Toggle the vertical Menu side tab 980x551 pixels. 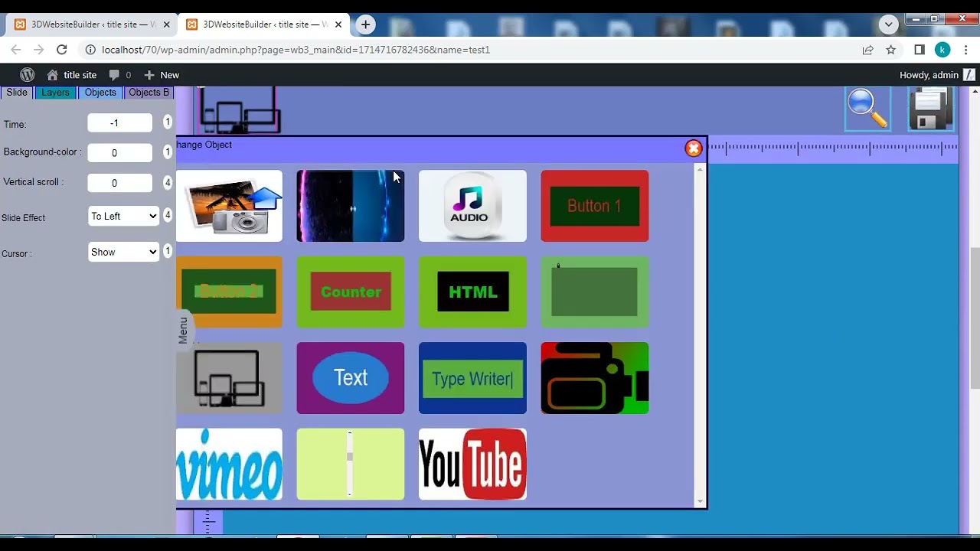coord(184,330)
